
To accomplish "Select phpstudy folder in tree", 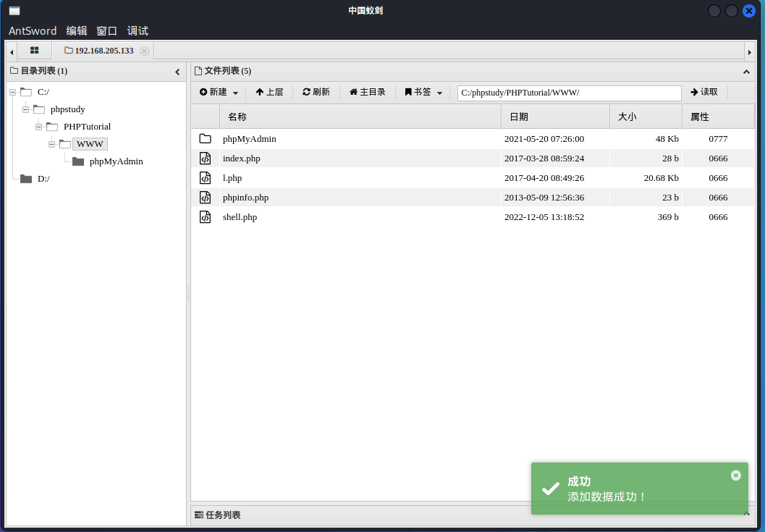I will tap(68, 109).
